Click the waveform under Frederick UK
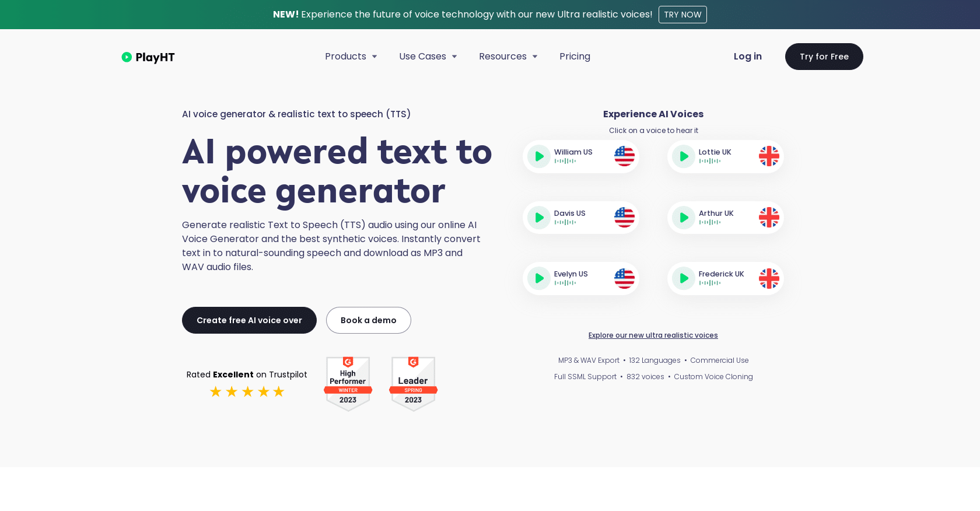980x511 pixels. 710,283
